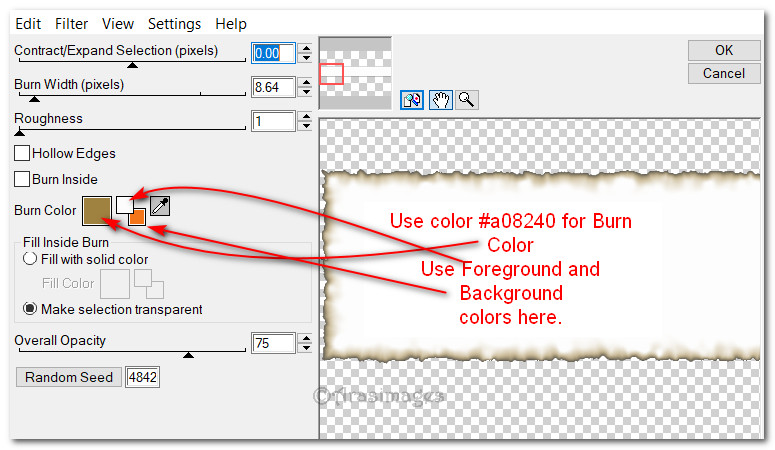Increase Overall Opacity with up arrow
This screenshot has height=450, width=775.
(x=305, y=338)
